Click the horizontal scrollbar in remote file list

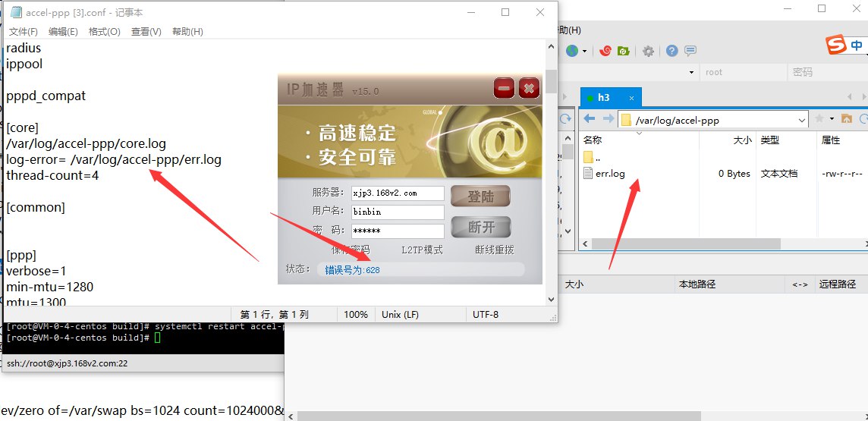pos(687,244)
